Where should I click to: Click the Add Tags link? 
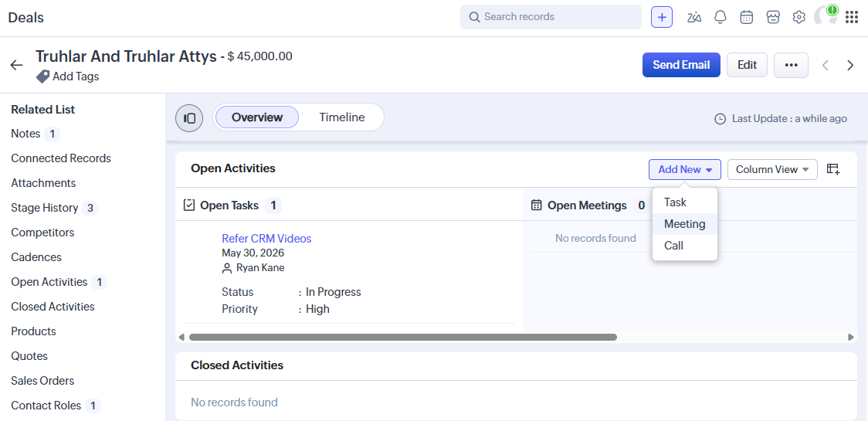pos(76,76)
